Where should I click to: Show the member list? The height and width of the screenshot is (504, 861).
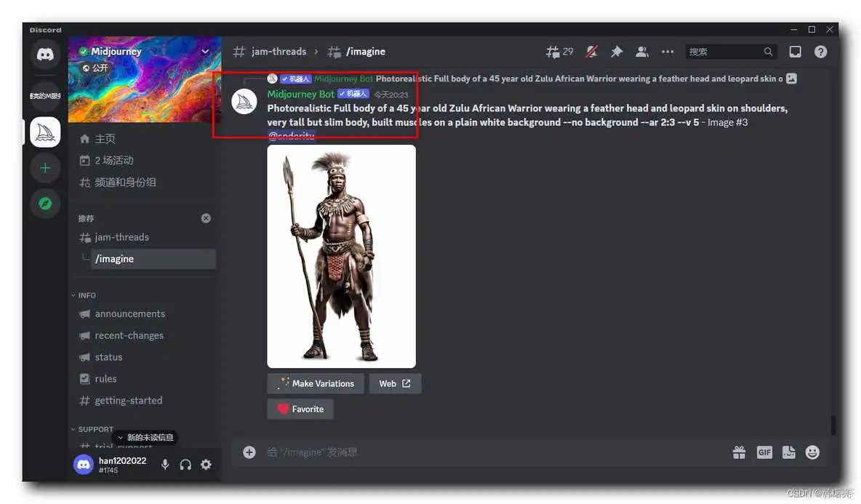(x=642, y=51)
